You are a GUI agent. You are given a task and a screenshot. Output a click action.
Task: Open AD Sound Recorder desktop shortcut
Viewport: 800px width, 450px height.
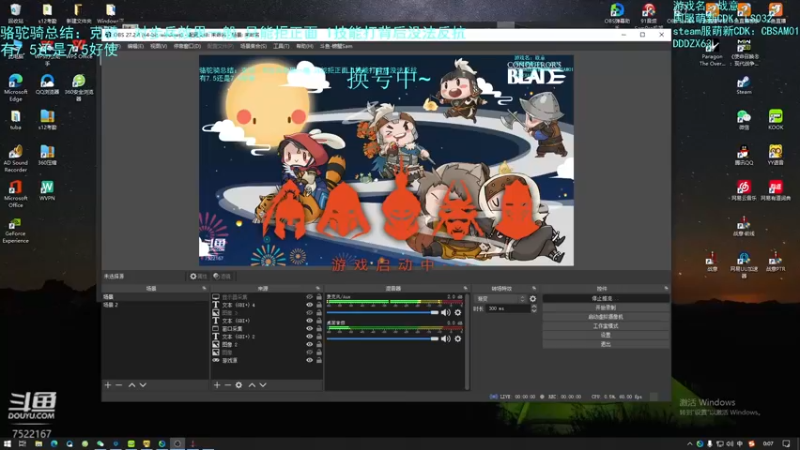[x=15, y=159]
